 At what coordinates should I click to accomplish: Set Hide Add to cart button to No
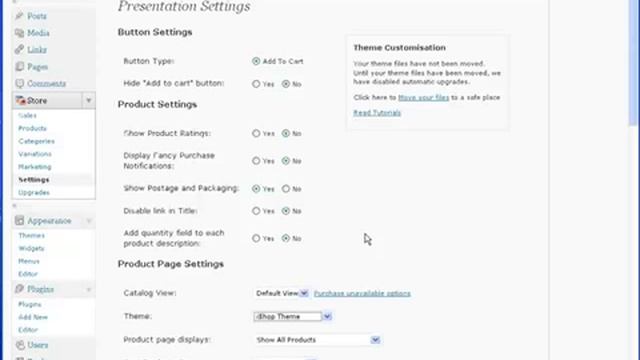[286, 84]
